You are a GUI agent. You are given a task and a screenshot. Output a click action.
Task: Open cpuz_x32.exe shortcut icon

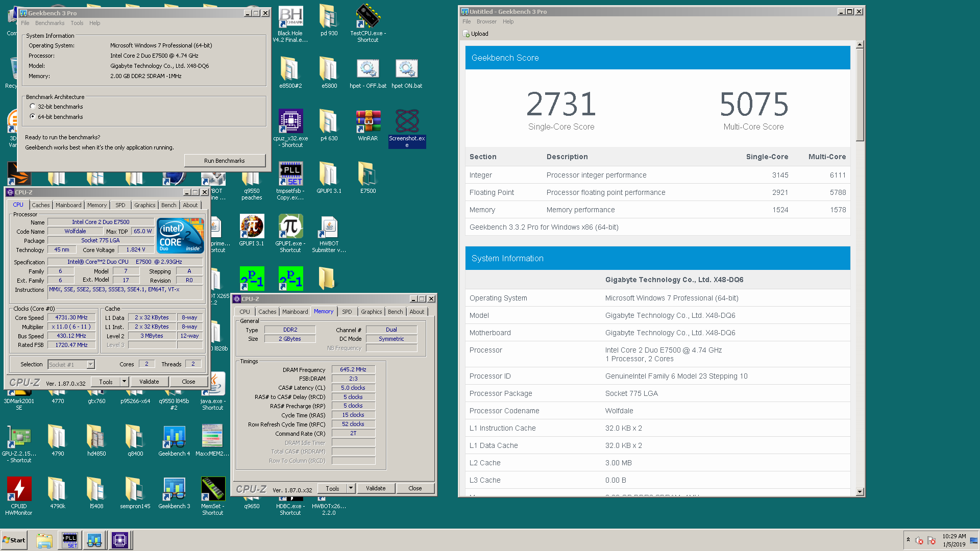pos(290,129)
